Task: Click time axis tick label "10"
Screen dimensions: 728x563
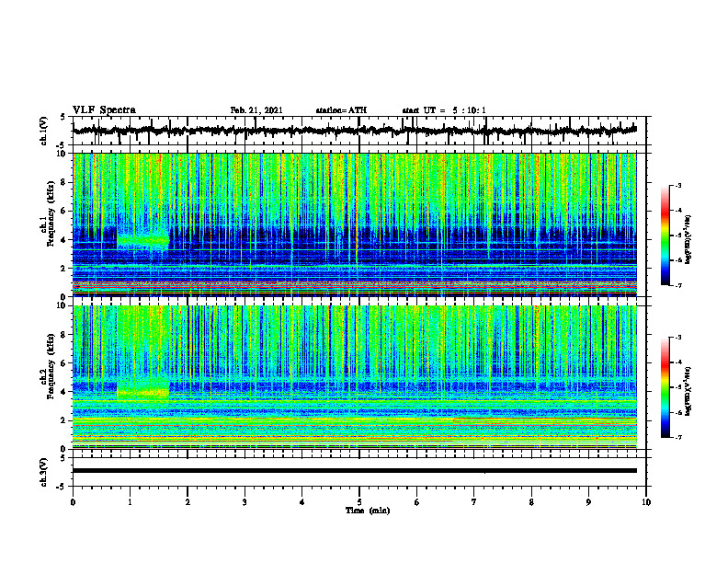Action: point(646,502)
